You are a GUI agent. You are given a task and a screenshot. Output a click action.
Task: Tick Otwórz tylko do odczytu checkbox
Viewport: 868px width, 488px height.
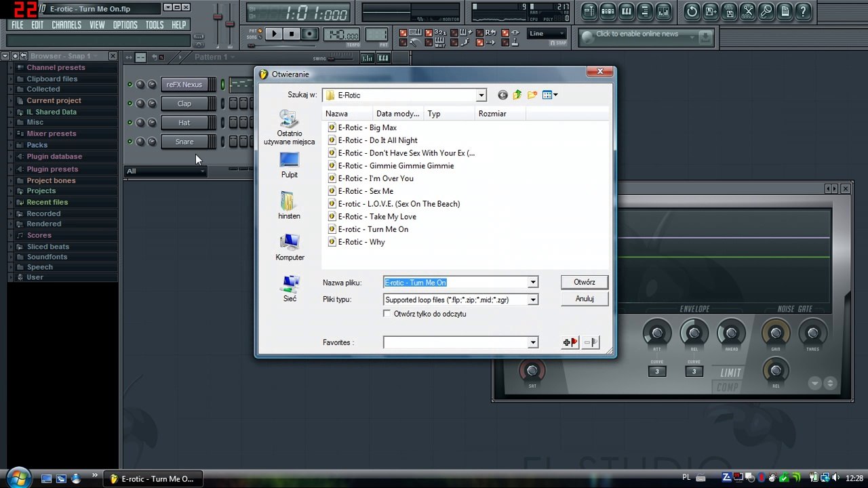pyautogui.click(x=387, y=314)
